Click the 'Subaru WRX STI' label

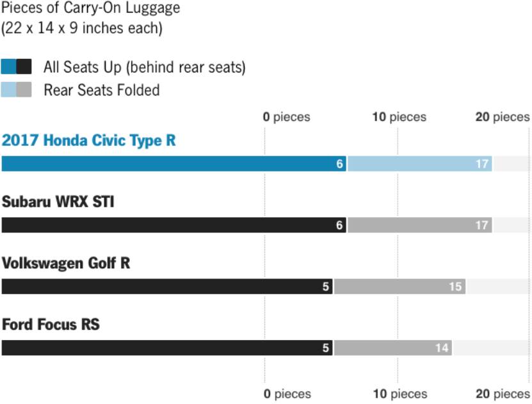pyautogui.click(x=58, y=202)
